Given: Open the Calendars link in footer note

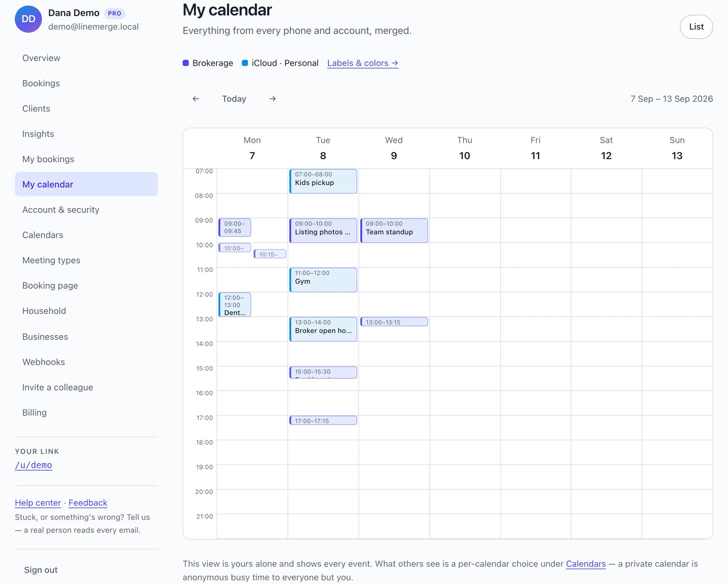Looking at the screenshot, I should [586, 564].
